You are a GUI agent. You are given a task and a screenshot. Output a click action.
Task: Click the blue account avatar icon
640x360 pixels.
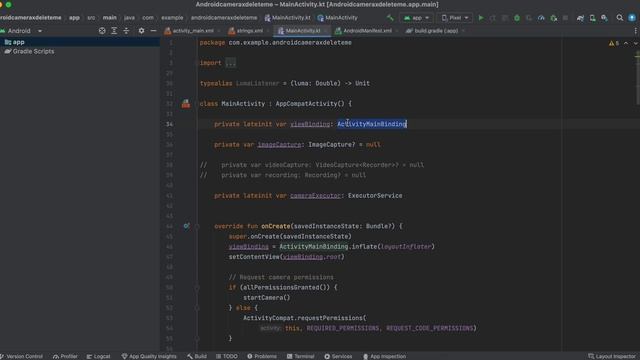[632, 18]
